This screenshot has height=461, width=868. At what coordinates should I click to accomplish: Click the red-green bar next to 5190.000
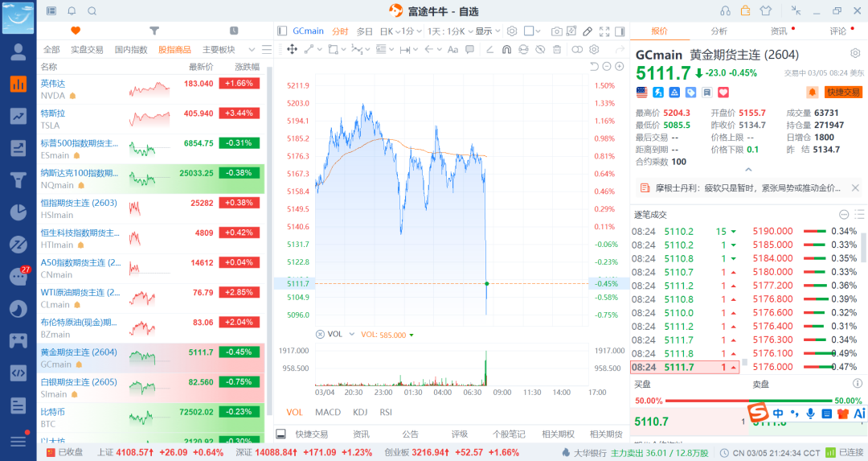[814, 231]
